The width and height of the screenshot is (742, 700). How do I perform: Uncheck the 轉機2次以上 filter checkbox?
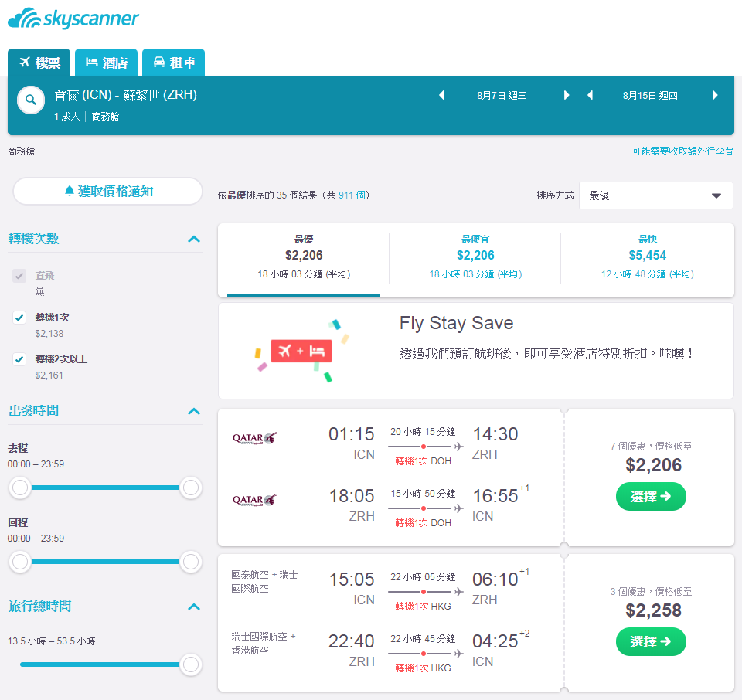point(19,359)
